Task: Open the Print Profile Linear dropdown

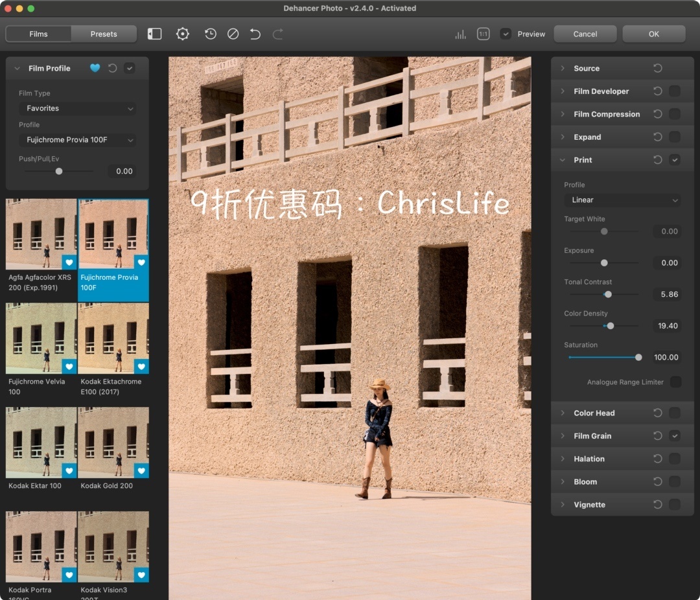Action: click(622, 200)
